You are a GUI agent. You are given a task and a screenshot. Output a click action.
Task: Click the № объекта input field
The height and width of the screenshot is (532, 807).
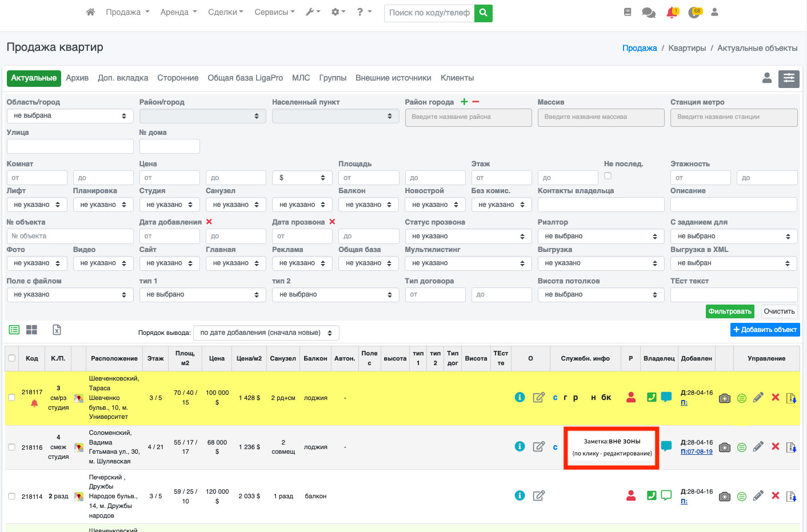[x=70, y=236]
